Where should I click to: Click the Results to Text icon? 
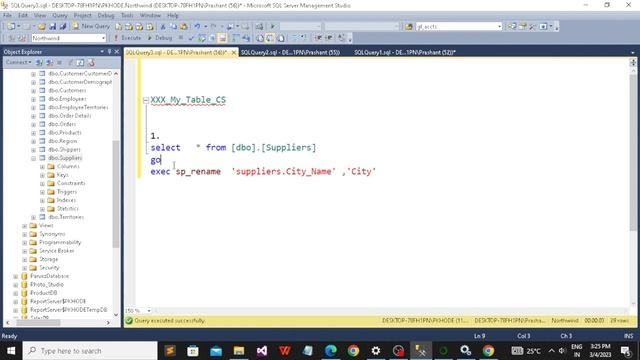coord(260,38)
